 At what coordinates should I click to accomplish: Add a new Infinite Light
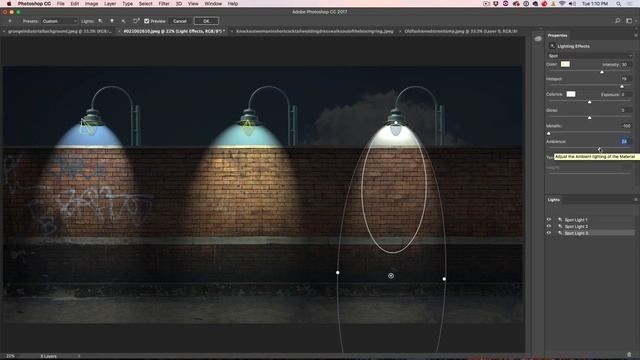click(x=123, y=21)
